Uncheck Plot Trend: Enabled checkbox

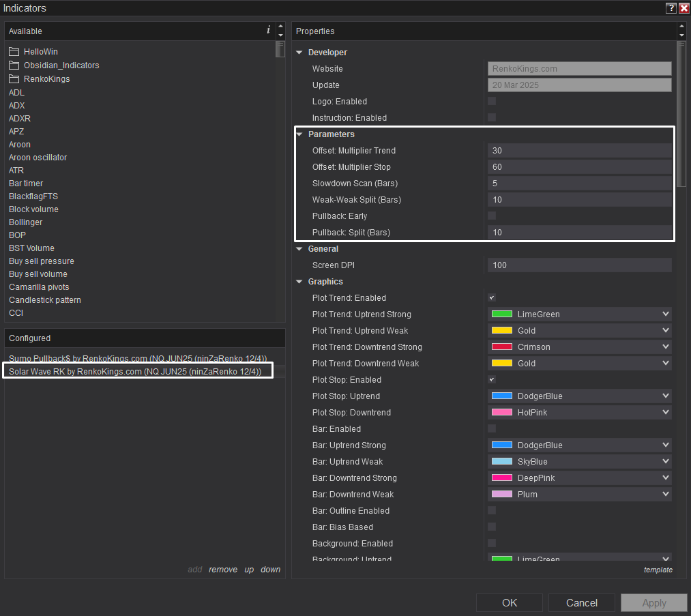pyautogui.click(x=492, y=298)
